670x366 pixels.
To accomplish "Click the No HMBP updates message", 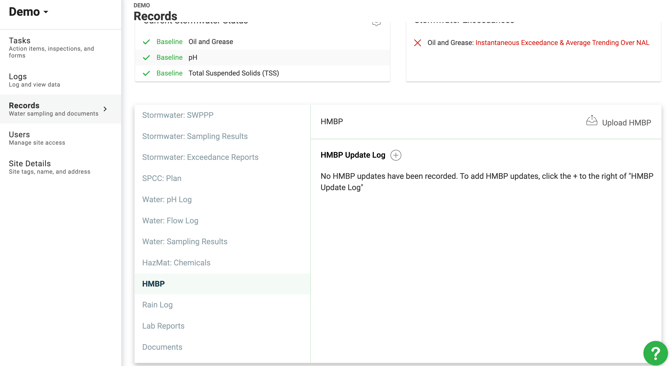I will (487, 182).
